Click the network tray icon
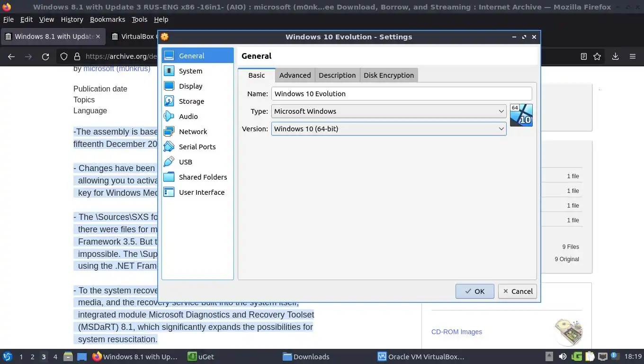Viewport: 644px width, 364px height. 603,356
